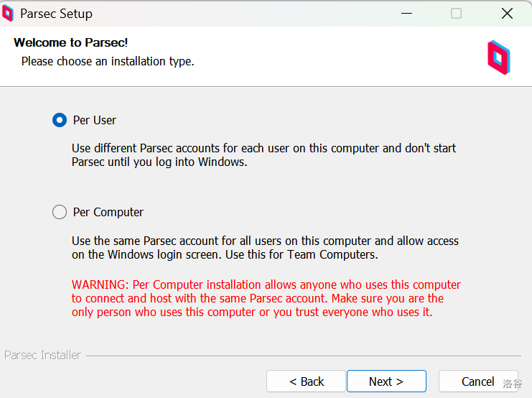Go back with the Back button

click(306, 381)
